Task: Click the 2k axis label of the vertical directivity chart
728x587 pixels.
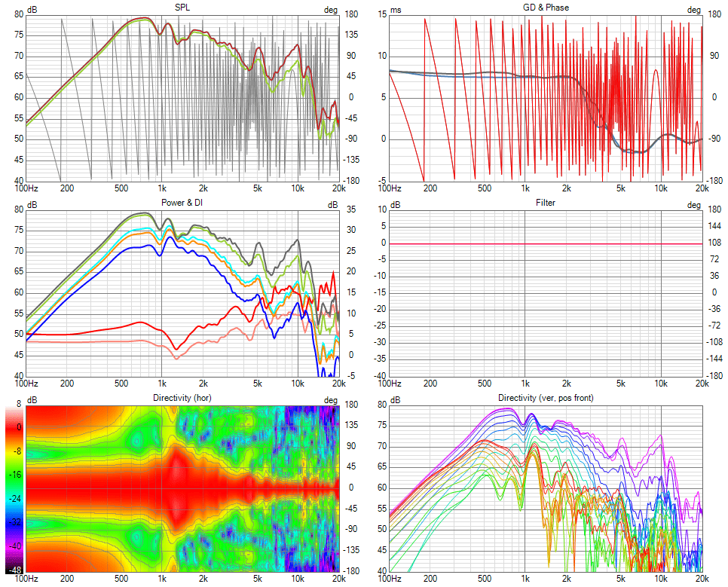Action: coord(566,579)
